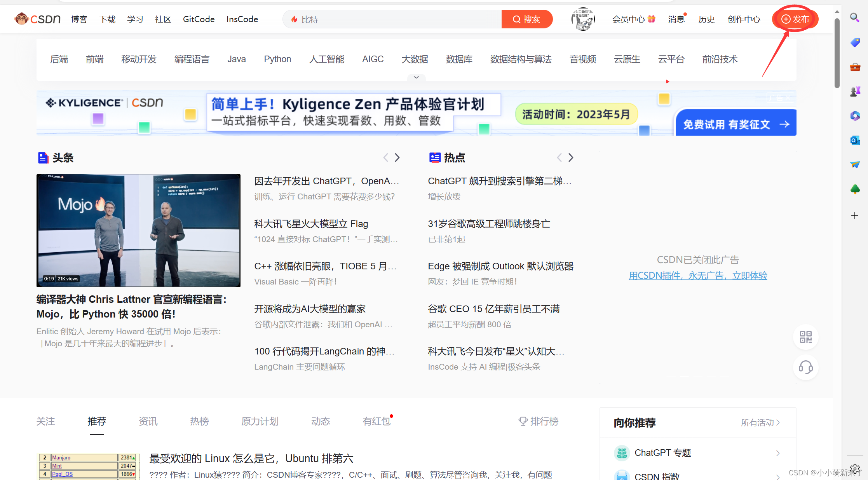Open the Edge sidebar green tree icon
This screenshot has width=868, height=480.
coord(855,189)
